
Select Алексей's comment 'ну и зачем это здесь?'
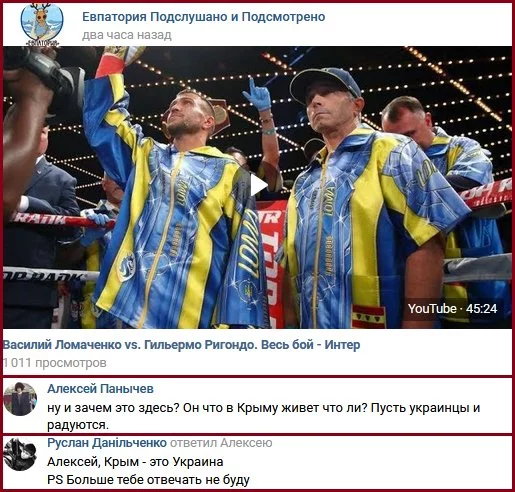click(263, 416)
